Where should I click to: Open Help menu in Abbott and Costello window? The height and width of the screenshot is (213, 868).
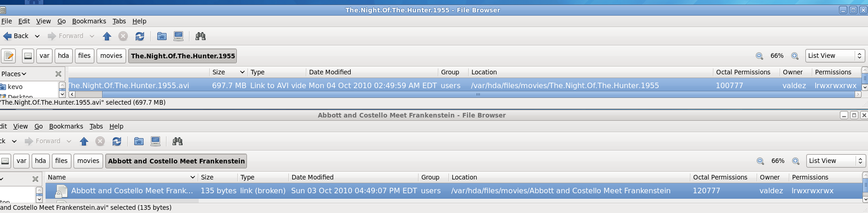pyautogui.click(x=116, y=126)
